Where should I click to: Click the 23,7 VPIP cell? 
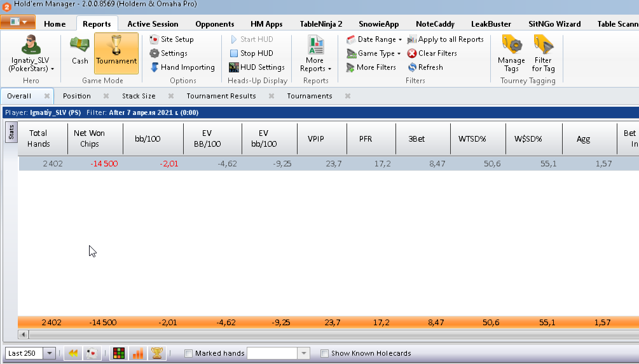334,164
